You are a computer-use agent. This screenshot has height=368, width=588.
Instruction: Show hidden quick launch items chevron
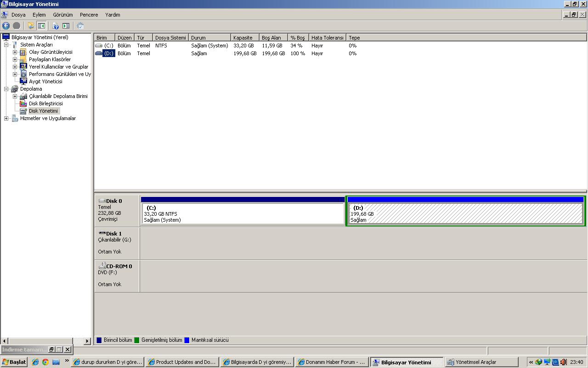click(x=67, y=361)
